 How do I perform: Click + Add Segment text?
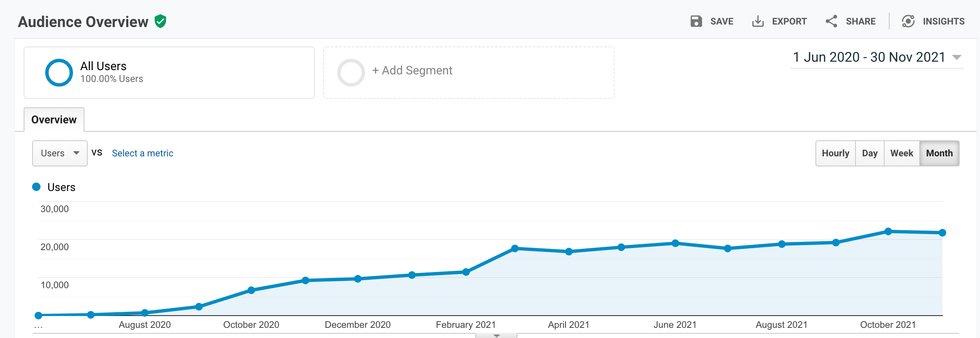pyautogui.click(x=412, y=70)
